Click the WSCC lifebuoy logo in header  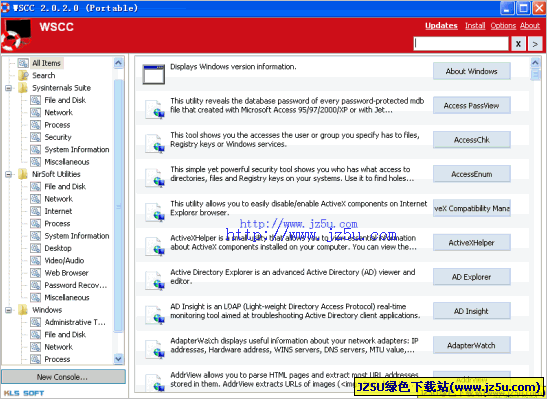pyautogui.click(x=16, y=35)
